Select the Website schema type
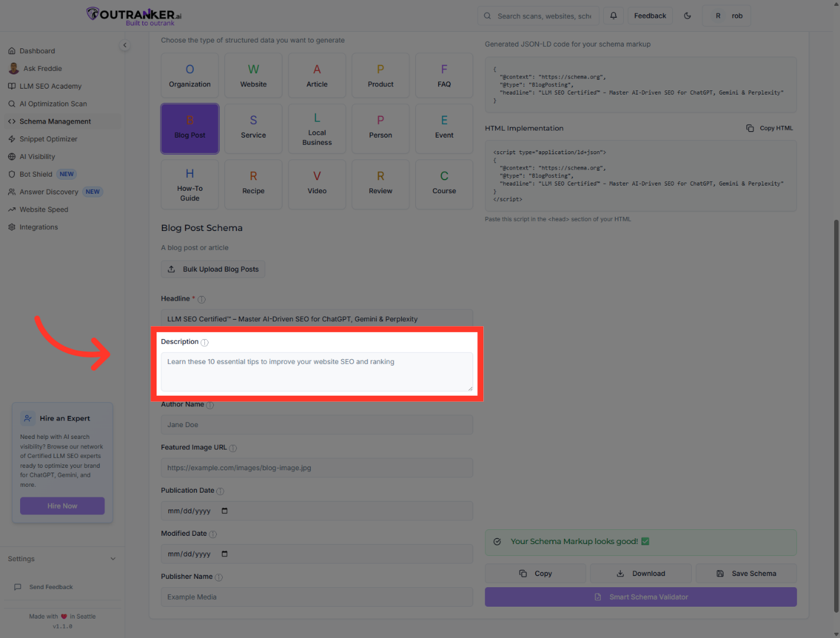Image resolution: width=840 pixels, height=638 pixels. [253, 76]
